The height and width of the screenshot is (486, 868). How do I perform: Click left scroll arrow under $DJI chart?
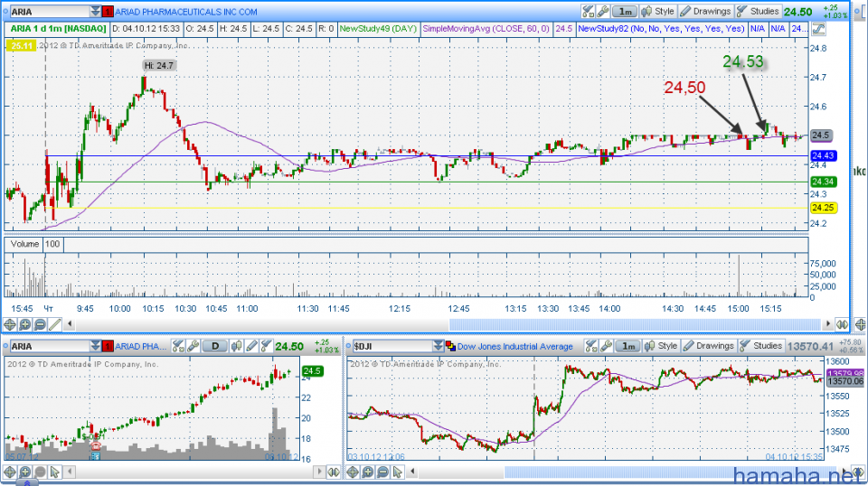coord(413,472)
